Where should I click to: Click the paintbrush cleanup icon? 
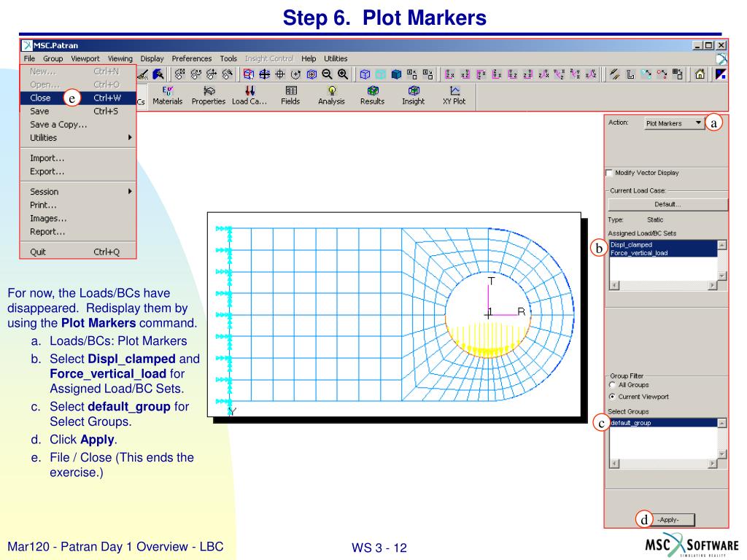pyautogui.click(x=142, y=74)
